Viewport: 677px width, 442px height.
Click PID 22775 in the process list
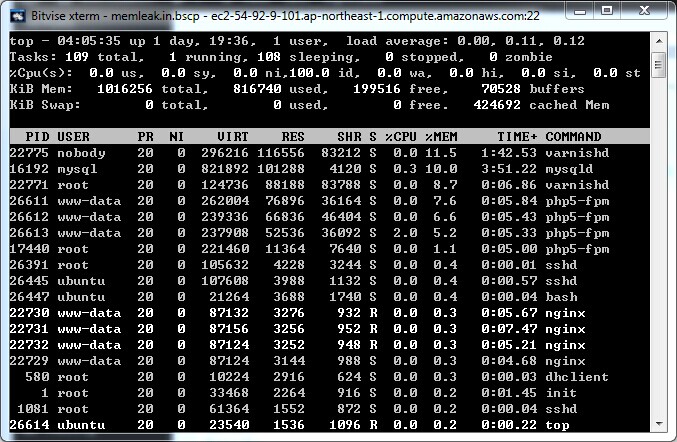point(29,153)
